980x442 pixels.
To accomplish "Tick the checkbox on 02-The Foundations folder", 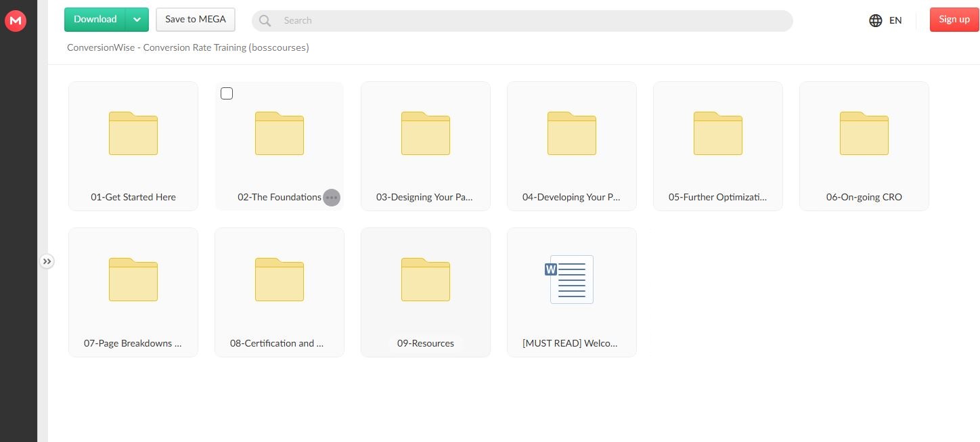I will pyautogui.click(x=227, y=93).
